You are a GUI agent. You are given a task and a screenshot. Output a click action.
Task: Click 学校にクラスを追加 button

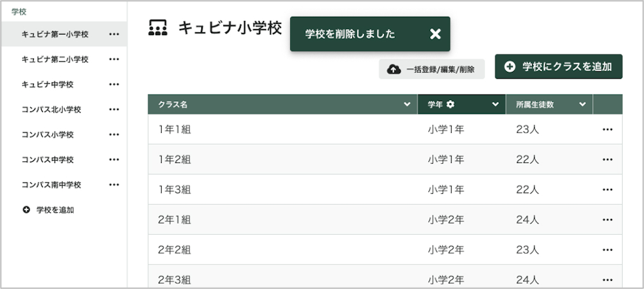[558, 67]
